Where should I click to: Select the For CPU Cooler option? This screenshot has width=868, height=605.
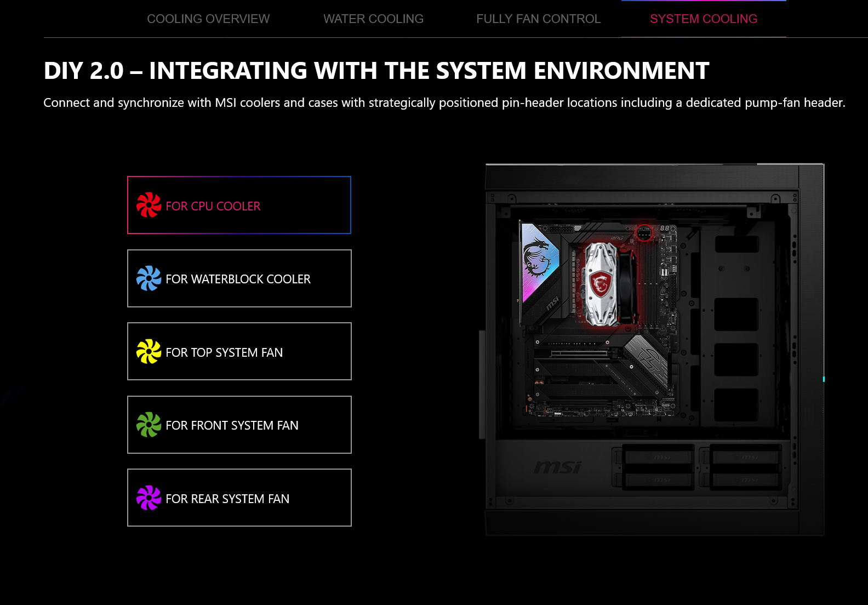pyautogui.click(x=239, y=206)
